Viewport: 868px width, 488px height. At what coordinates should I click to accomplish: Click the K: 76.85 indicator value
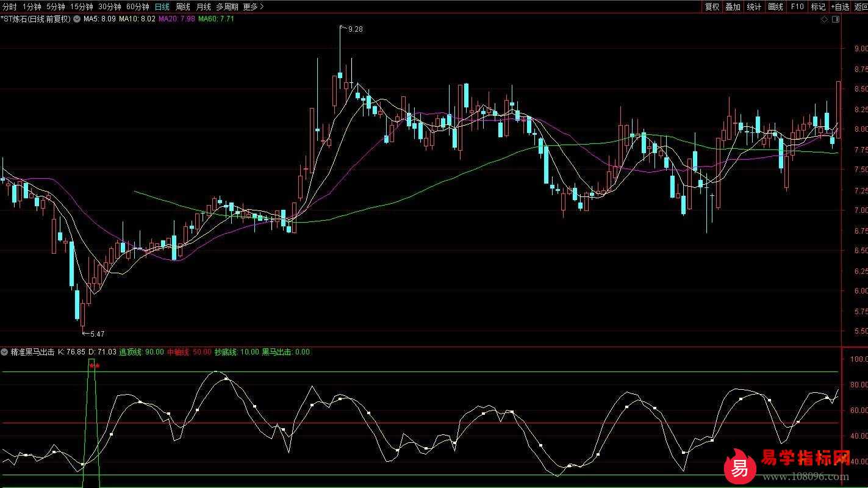click(71, 352)
